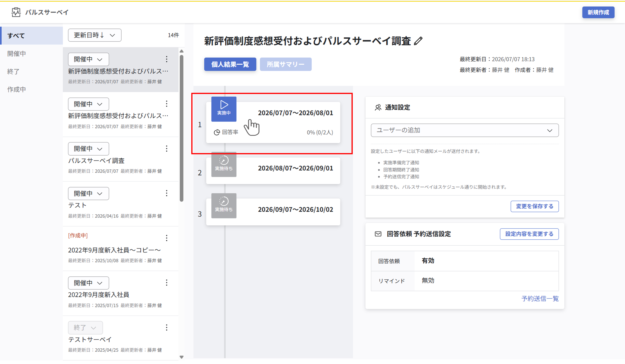
Task: Open kebab menu for パルスサーベイ調査 item
Action: (x=167, y=149)
